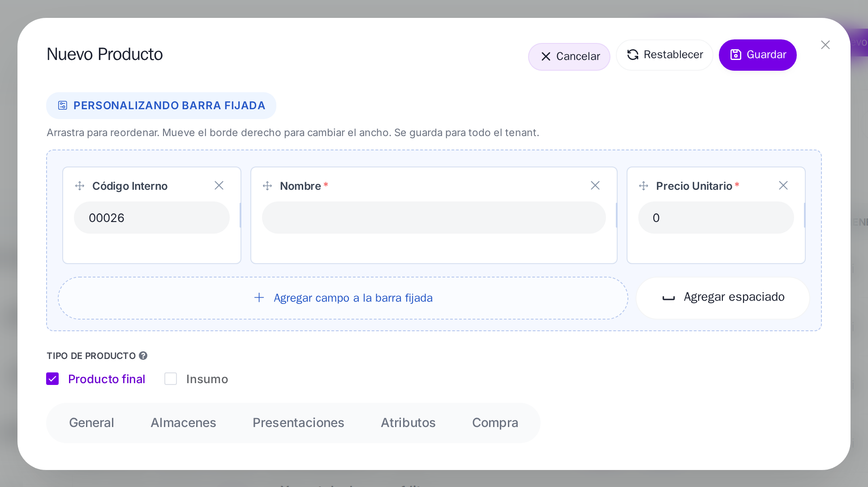Remove Precio Unitario field with X icon
The image size is (868, 487).
coord(783,185)
